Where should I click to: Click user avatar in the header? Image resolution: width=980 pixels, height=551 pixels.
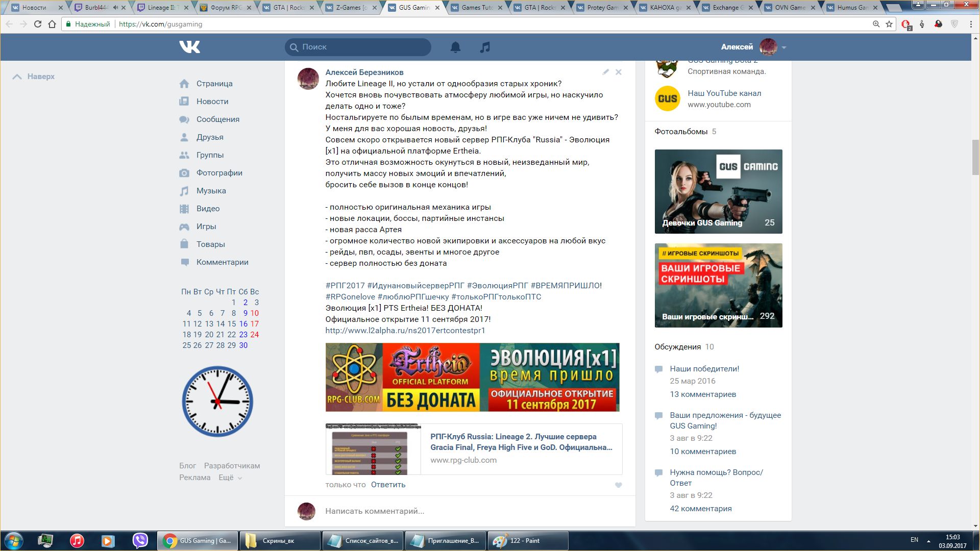768,47
